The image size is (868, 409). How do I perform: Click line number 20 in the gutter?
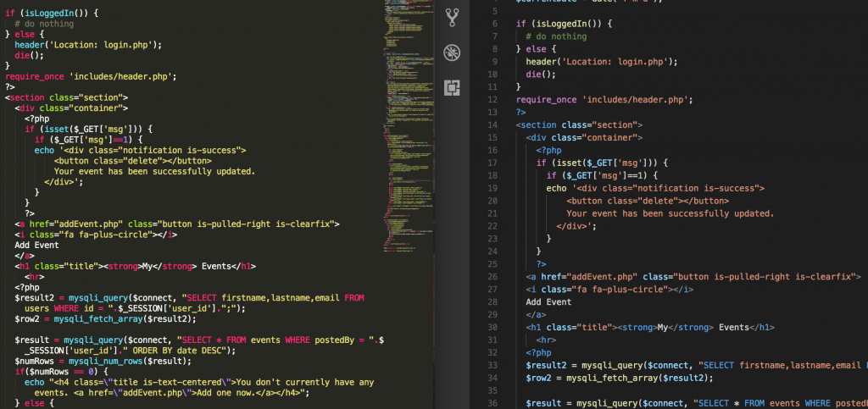(x=492, y=201)
